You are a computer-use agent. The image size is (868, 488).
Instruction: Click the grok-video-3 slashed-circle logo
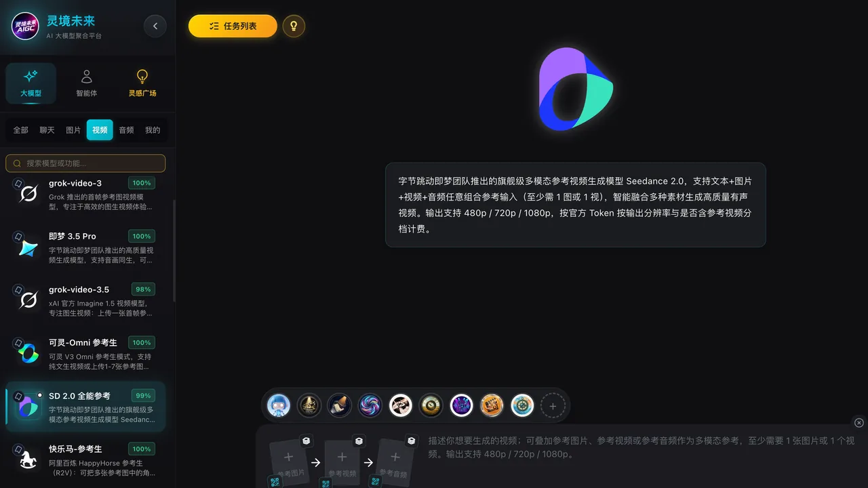pos(28,195)
